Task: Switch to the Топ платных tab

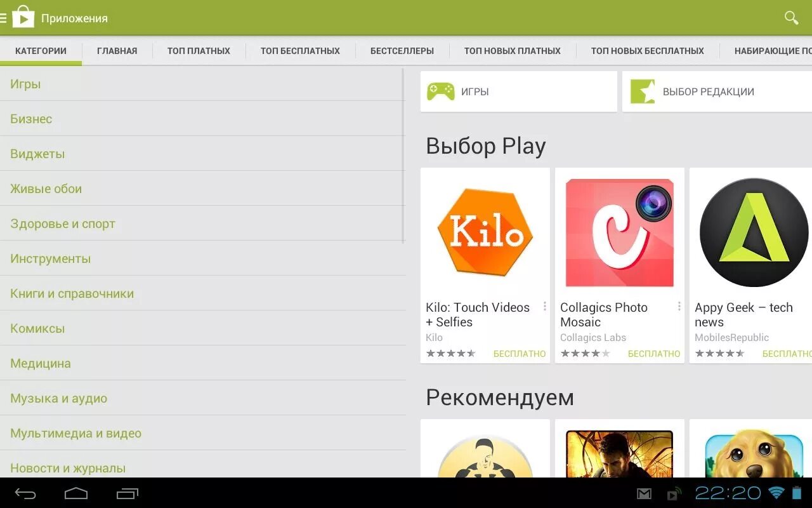Action: 199,51
